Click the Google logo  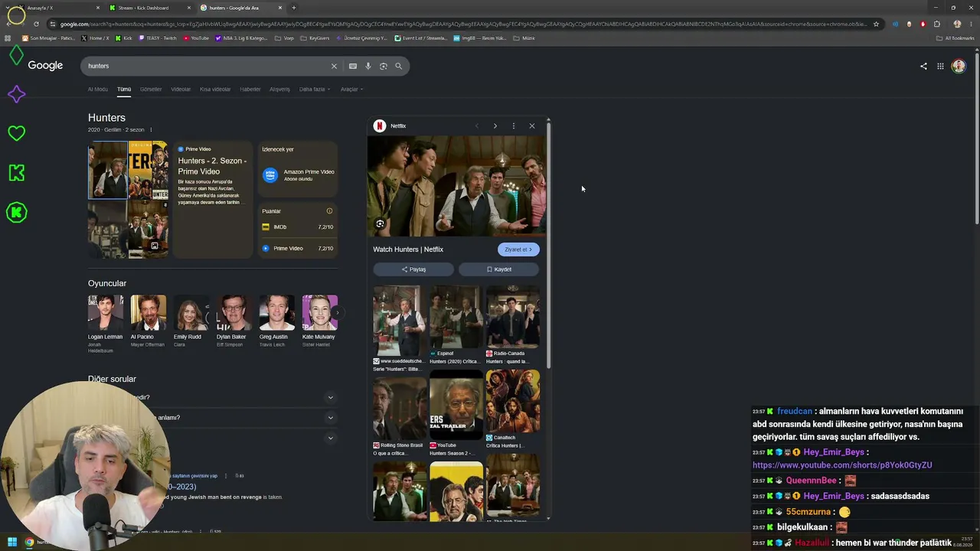point(45,66)
